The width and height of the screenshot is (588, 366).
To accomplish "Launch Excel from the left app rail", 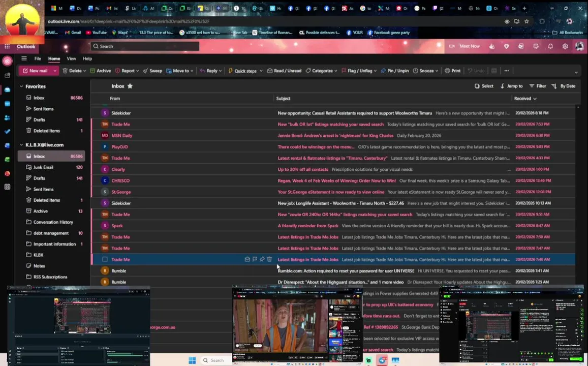I will point(7,160).
